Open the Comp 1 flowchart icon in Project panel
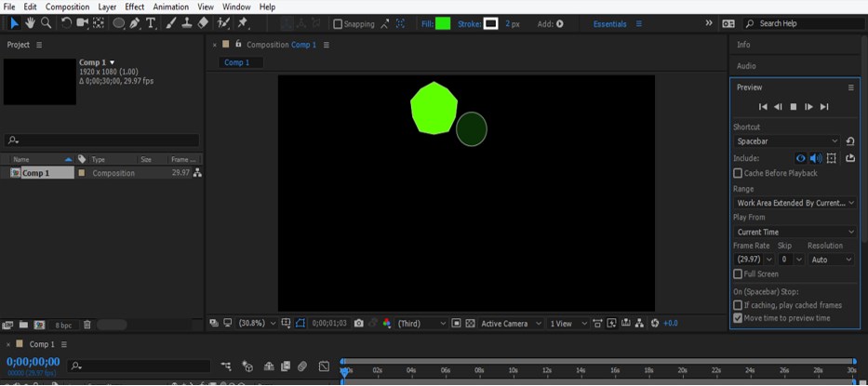Viewport: 868px width, 386px height. tap(197, 173)
